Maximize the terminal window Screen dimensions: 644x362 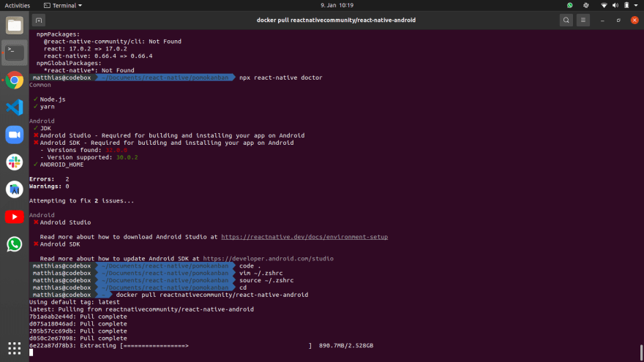618,20
